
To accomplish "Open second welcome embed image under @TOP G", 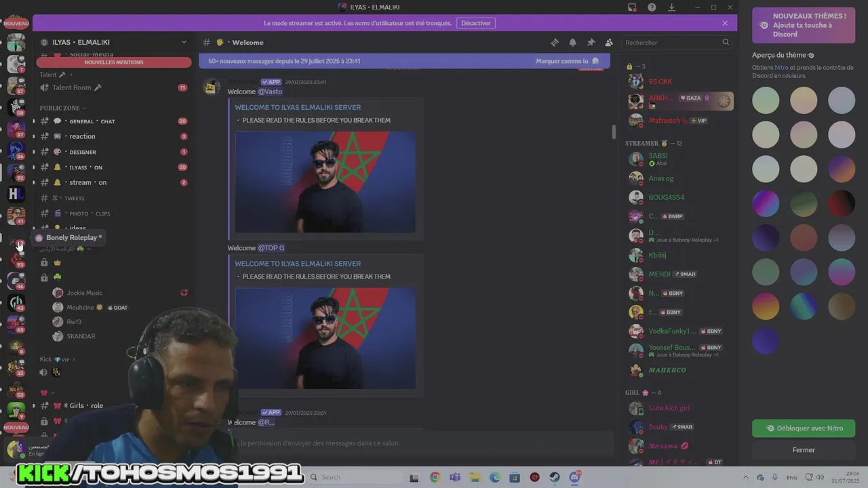I will 325,338.
